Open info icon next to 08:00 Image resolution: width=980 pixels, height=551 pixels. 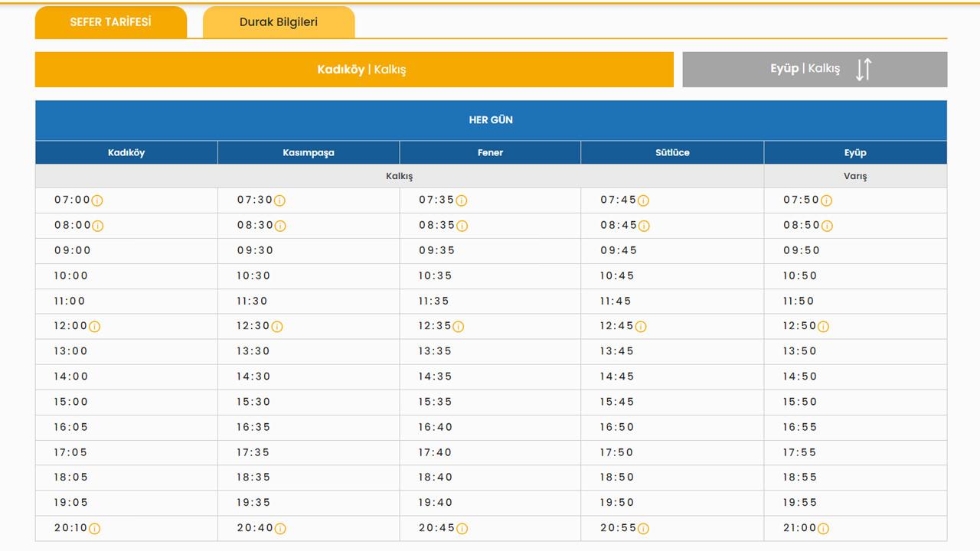98,226
